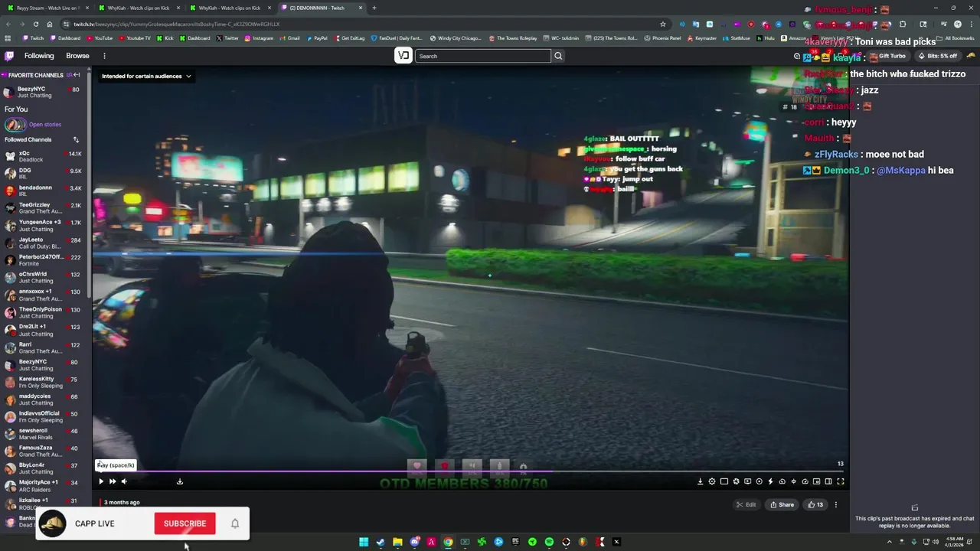Open the Following page
The width and height of the screenshot is (980, 551).
point(39,56)
